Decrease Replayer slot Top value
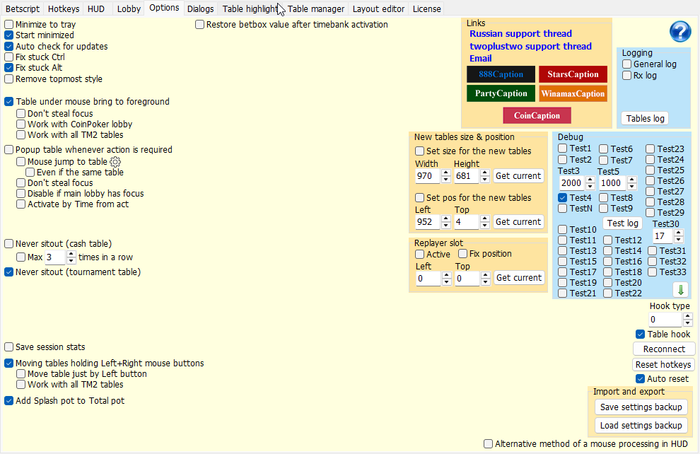This screenshot has height=454, width=700. tap(486, 282)
